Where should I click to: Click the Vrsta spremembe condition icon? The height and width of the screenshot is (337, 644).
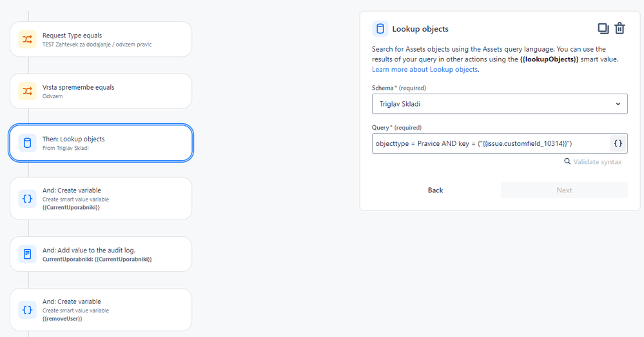(x=27, y=91)
